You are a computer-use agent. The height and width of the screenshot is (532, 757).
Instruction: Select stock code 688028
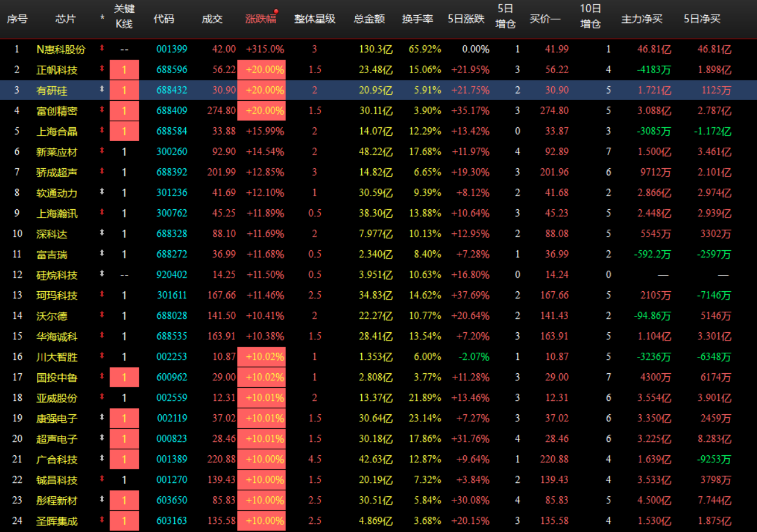172,316
